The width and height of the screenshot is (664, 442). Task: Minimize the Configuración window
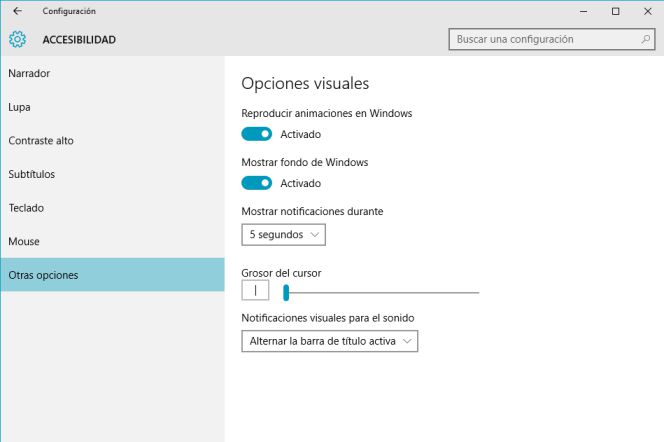tap(583, 11)
